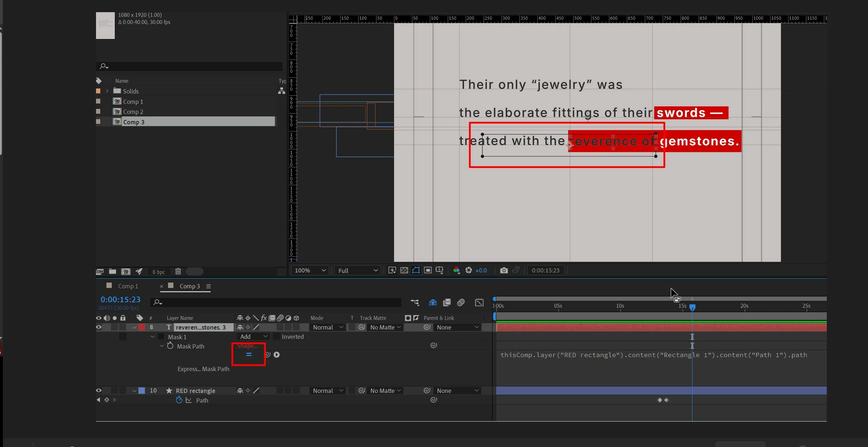
Task: Open the expression language menu arrow
Action: (277, 355)
